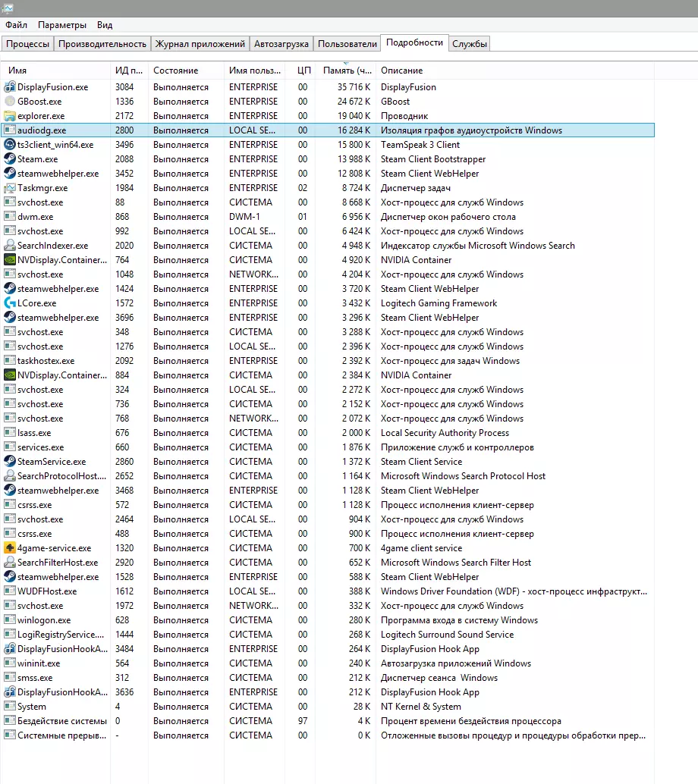Click CPU value 97
Viewport: 698px width, 784px height.
303,721
